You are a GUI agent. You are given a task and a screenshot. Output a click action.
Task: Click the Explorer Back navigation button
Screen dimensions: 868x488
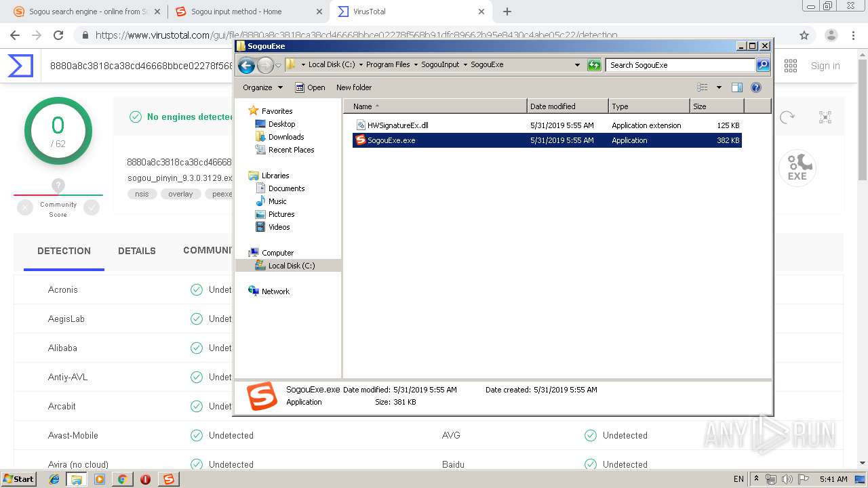[246, 65]
